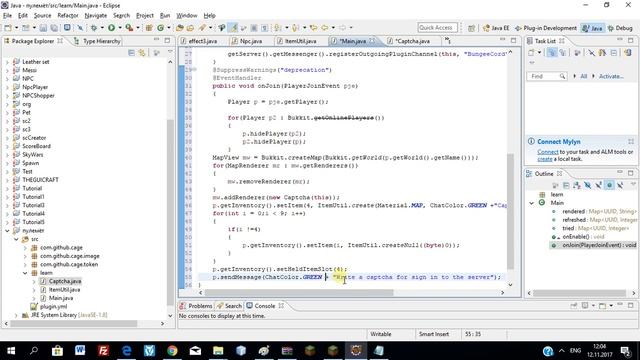Switch to the Type Hierarchy tab
This screenshot has height=360, width=640.
tap(97, 41)
